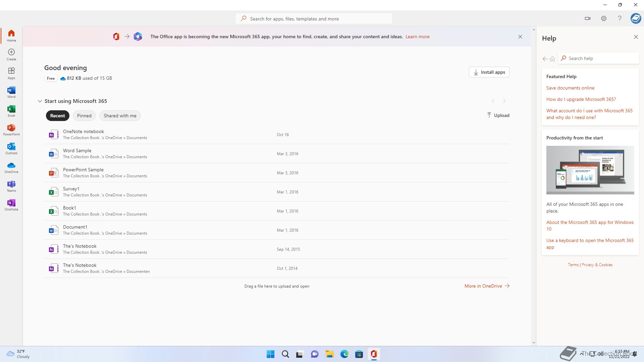Open Windows Start menu
Screen dimensions: 644x362
[270, 354]
